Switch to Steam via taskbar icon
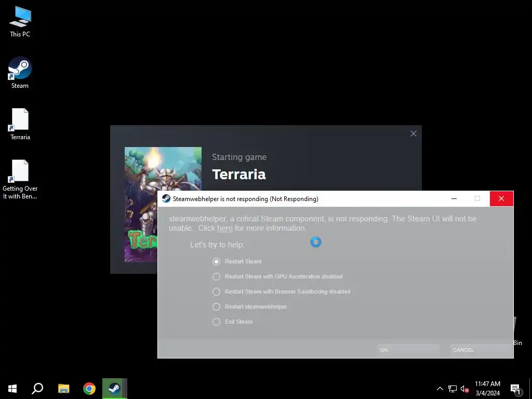 [115, 389]
